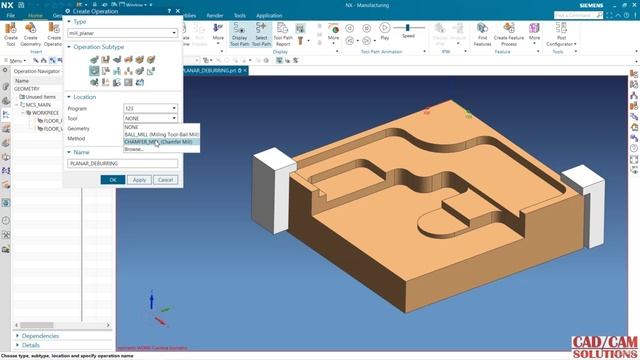640x360 pixels.
Task: Click the Create Operation dialog settings gear
Action: (x=68, y=11)
